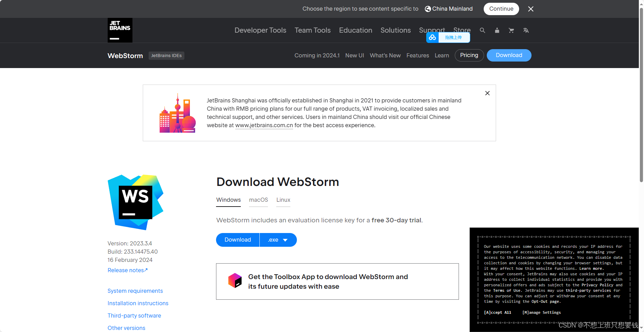Open the account profile icon
The height and width of the screenshot is (332, 644).
[x=497, y=30]
